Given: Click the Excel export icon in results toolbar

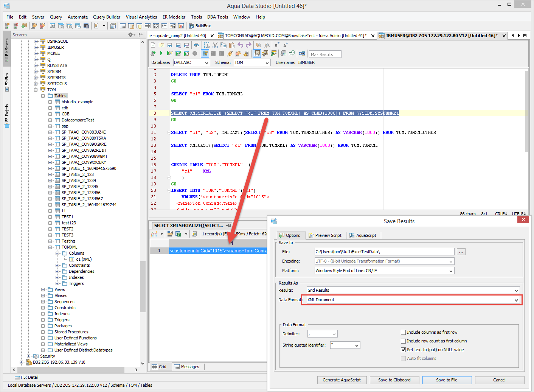Looking at the screenshot, I should point(178,234).
